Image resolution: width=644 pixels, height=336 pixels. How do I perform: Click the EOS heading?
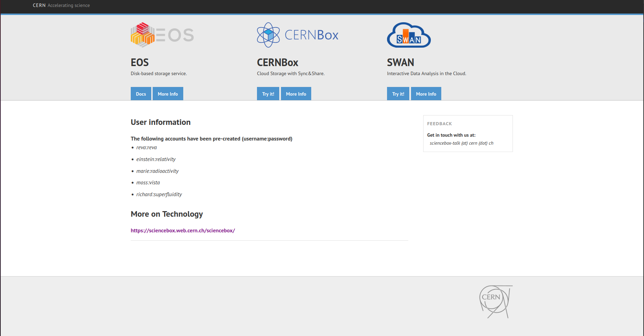pos(140,63)
